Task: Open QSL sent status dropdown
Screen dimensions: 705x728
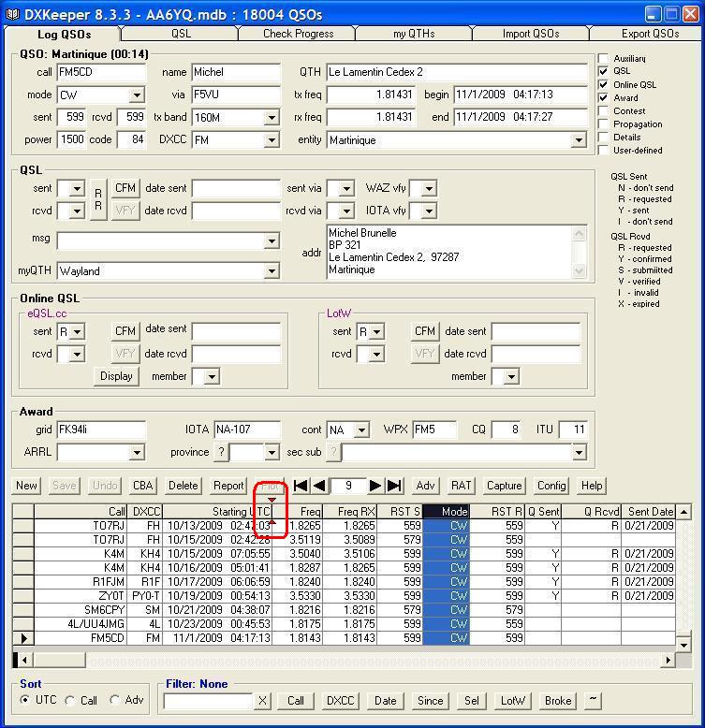Action: (77, 188)
